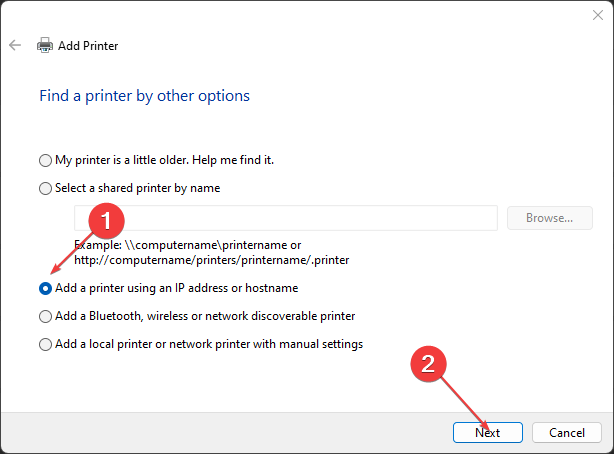
Task: Select the 'Add a printer using an IP address' radio button
Action: coord(45,289)
